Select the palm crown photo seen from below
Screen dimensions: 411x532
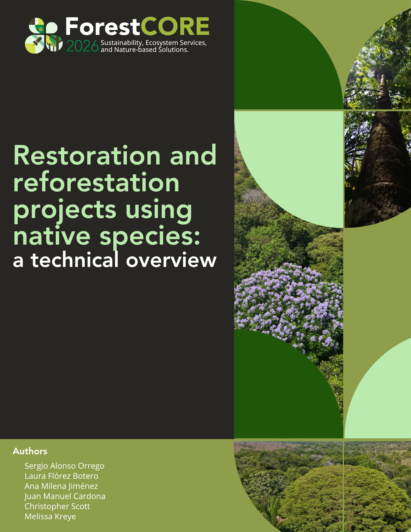pos(377,59)
